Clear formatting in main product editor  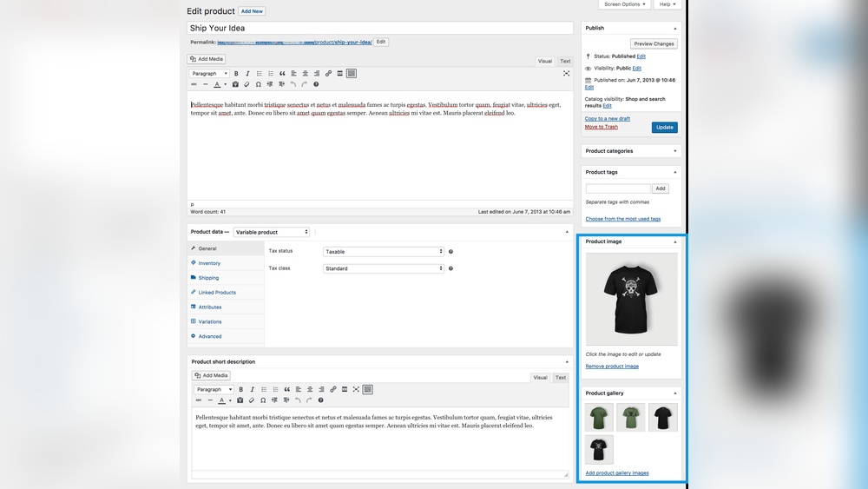(x=247, y=85)
